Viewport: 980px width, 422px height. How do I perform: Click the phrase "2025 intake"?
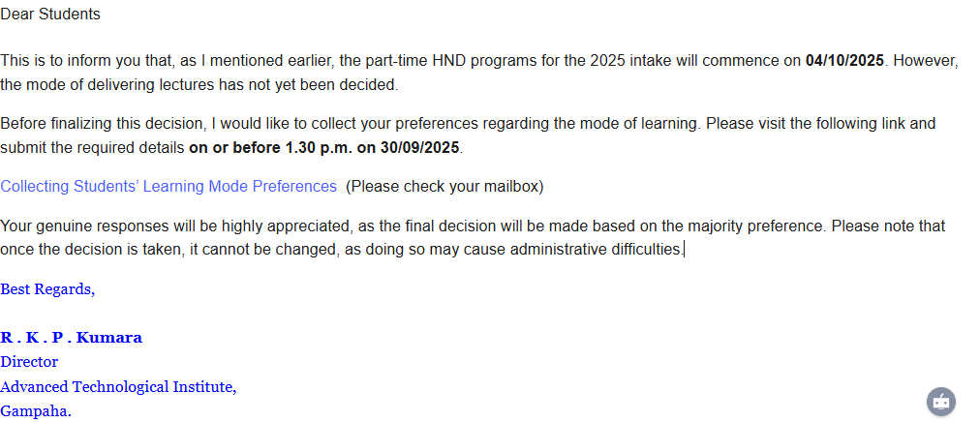[x=629, y=61]
